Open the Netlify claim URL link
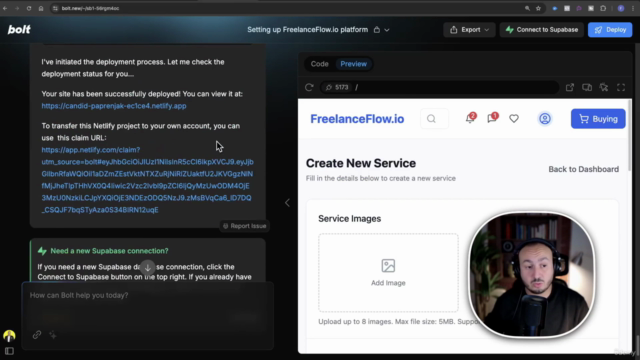 tap(147, 180)
